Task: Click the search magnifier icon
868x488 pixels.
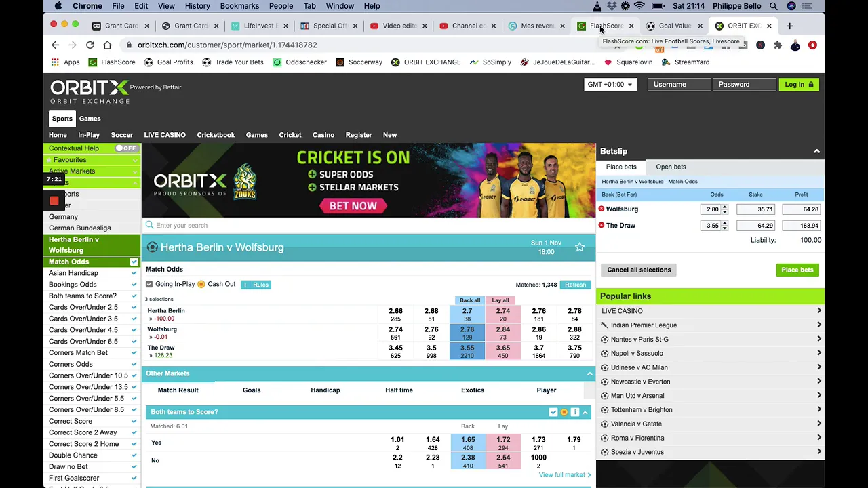Action: click(149, 225)
